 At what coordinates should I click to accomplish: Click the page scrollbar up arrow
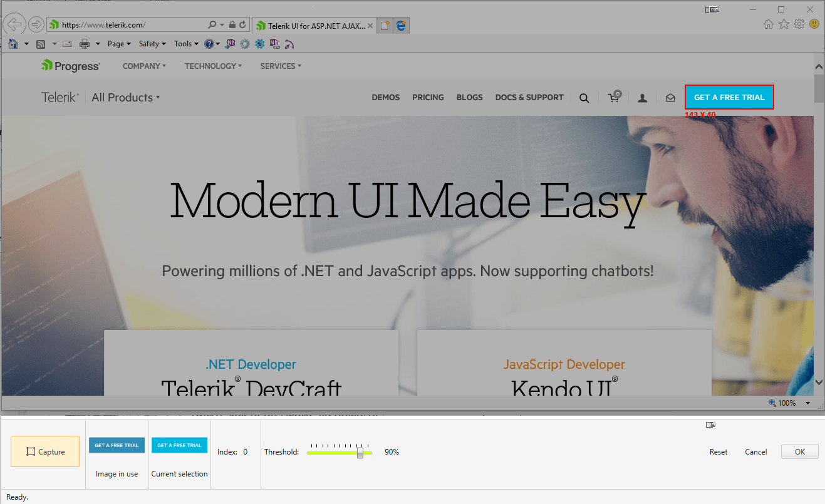[x=819, y=66]
